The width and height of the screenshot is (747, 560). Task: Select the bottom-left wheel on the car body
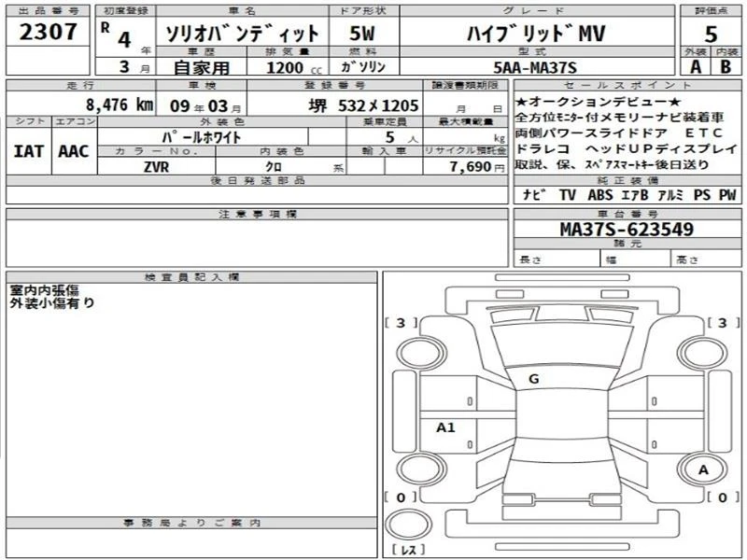[412, 469]
